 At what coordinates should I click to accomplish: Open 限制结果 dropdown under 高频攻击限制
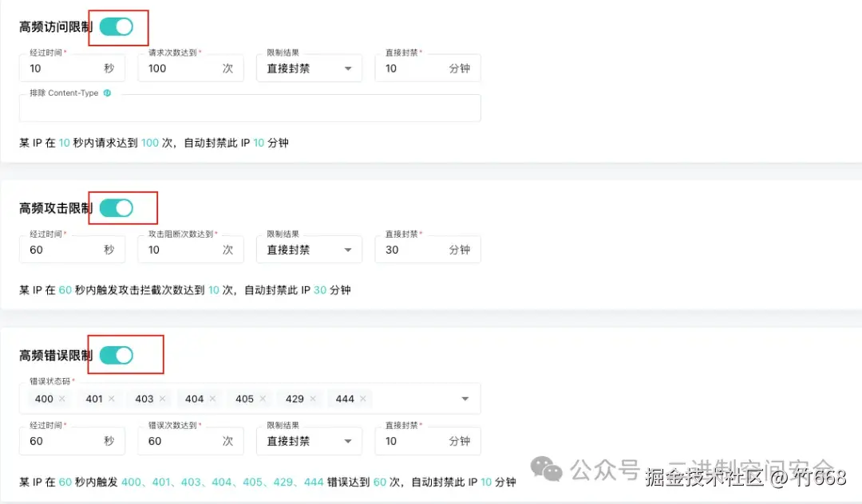click(x=309, y=250)
